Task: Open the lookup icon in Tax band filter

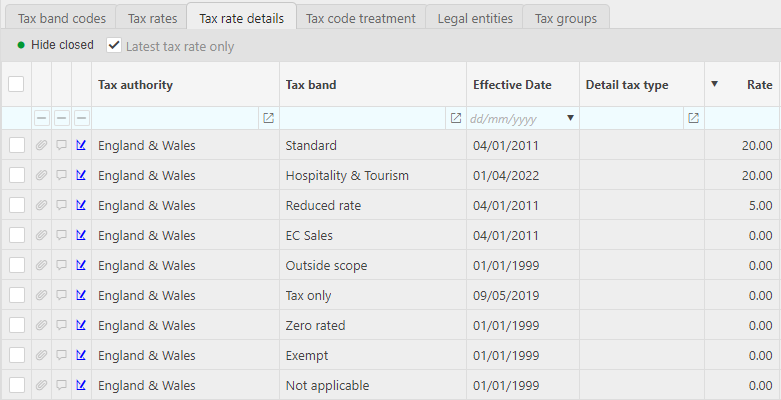Action: [456, 118]
